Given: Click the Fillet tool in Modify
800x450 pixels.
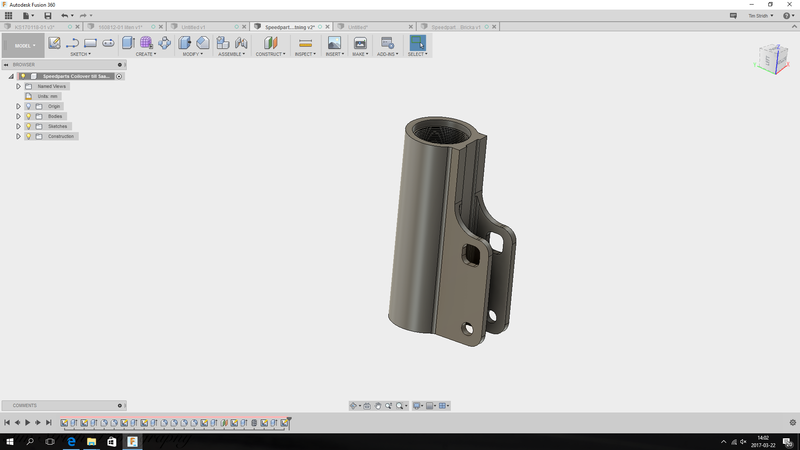Looking at the screenshot, I should (202, 43).
